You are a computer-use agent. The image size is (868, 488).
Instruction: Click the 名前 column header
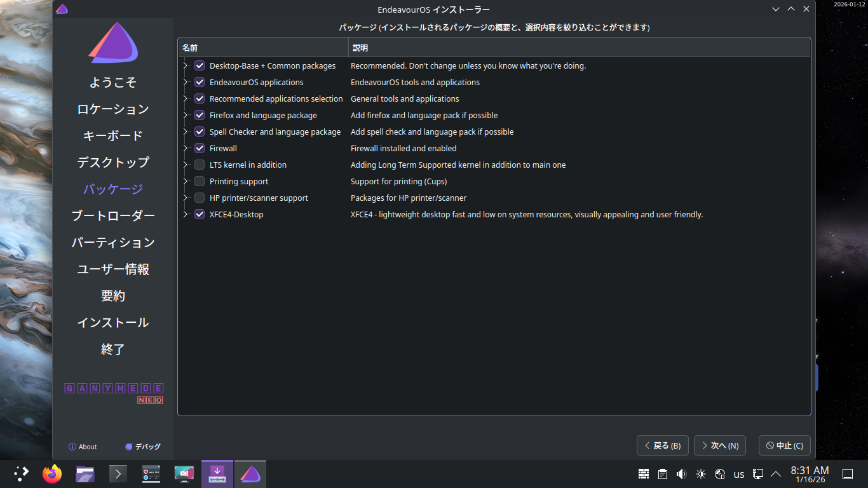[263, 48]
